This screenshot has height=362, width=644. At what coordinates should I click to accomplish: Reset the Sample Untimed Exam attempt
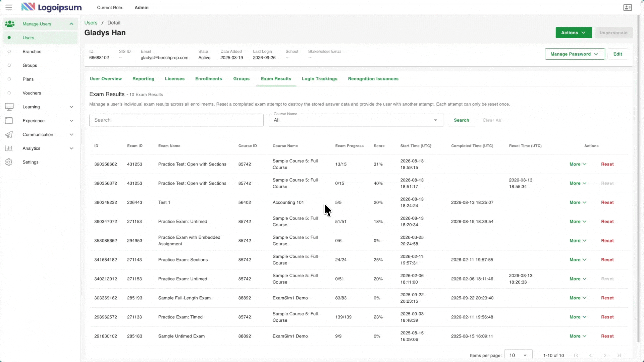point(607,336)
